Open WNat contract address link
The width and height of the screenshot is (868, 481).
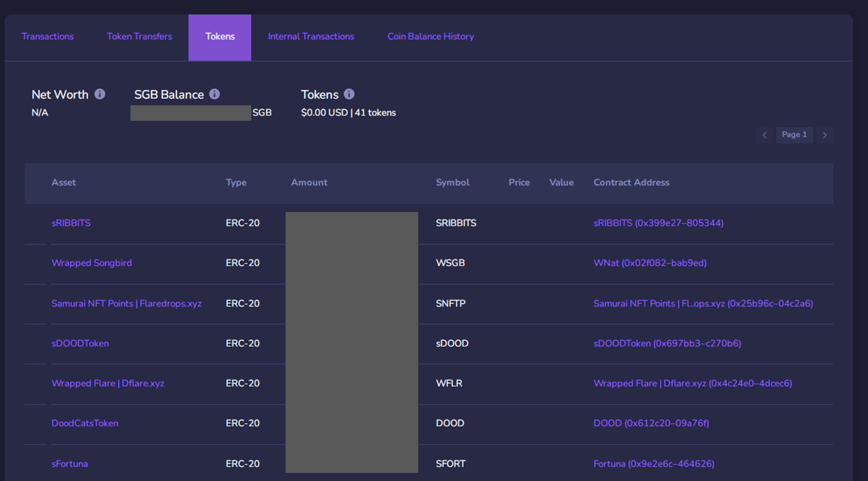click(x=650, y=263)
